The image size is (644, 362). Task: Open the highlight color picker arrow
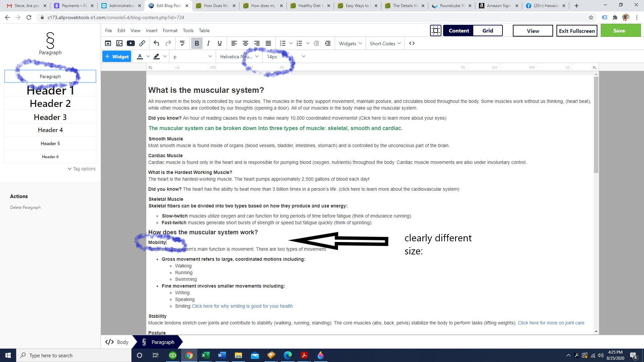(x=165, y=57)
